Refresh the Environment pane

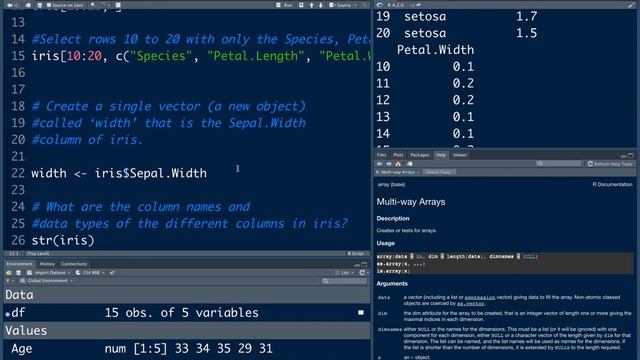[x=362, y=273]
